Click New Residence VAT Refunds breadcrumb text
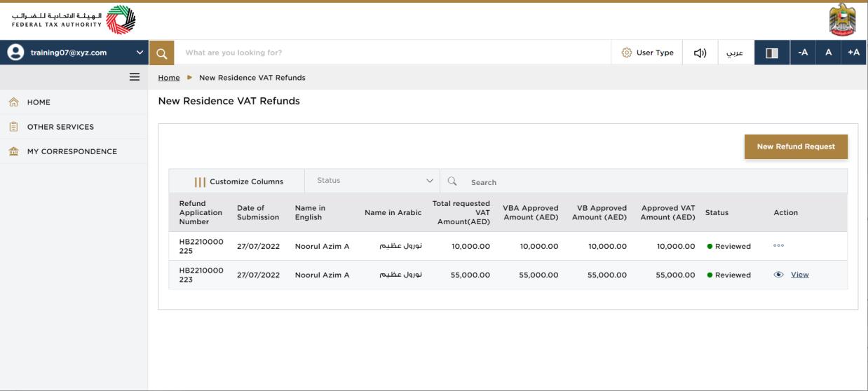 pos(252,78)
